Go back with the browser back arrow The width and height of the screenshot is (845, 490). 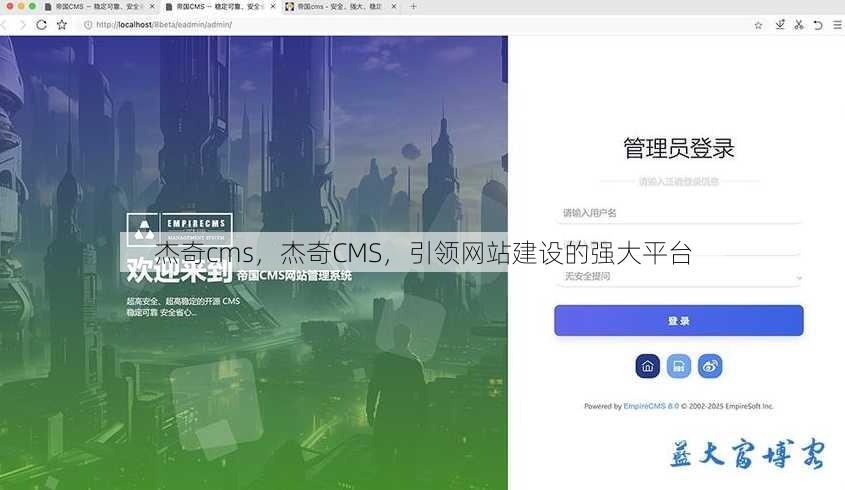pos(3,25)
